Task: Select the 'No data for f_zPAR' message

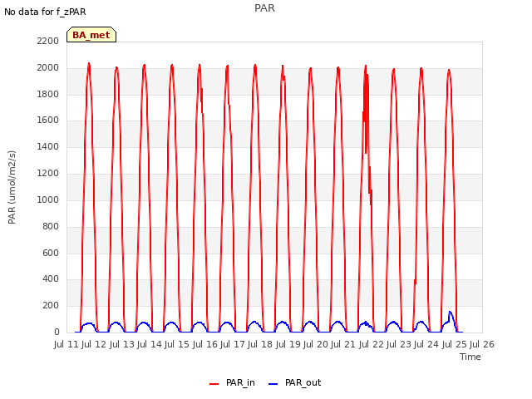Action: click(x=45, y=12)
